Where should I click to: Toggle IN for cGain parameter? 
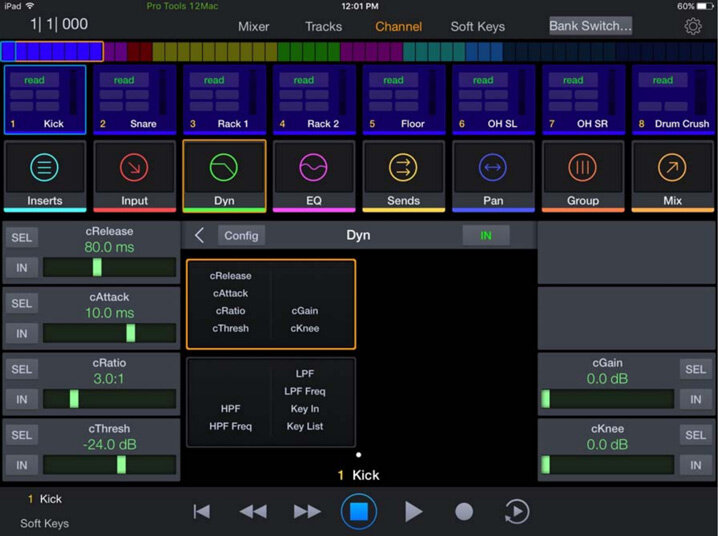(x=696, y=400)
